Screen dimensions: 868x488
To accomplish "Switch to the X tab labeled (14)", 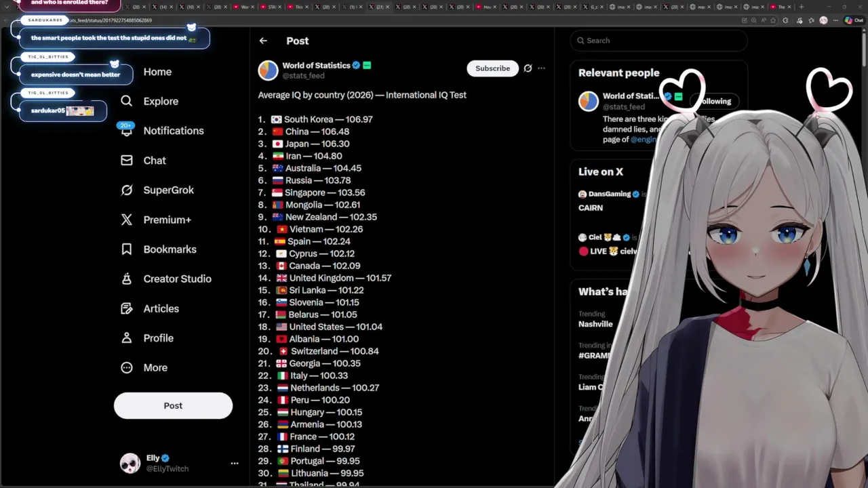I will (163, 7).
